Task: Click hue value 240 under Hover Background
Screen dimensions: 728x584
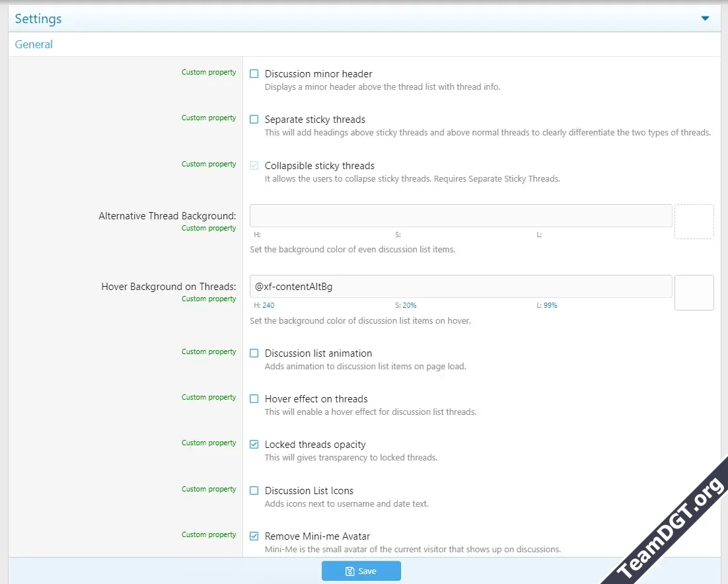Action: (268, 306)
